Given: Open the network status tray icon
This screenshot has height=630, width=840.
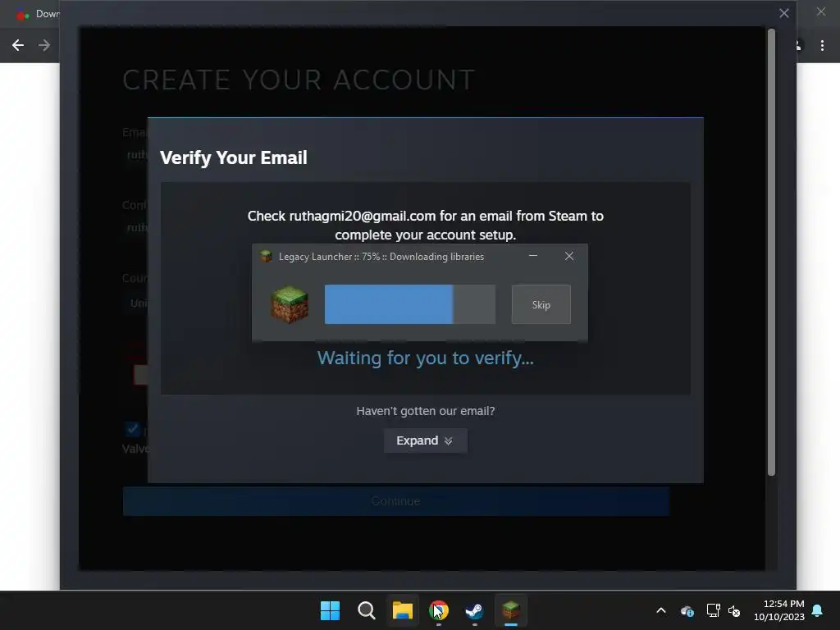Looking at the screenshot, I should [713, 610].
